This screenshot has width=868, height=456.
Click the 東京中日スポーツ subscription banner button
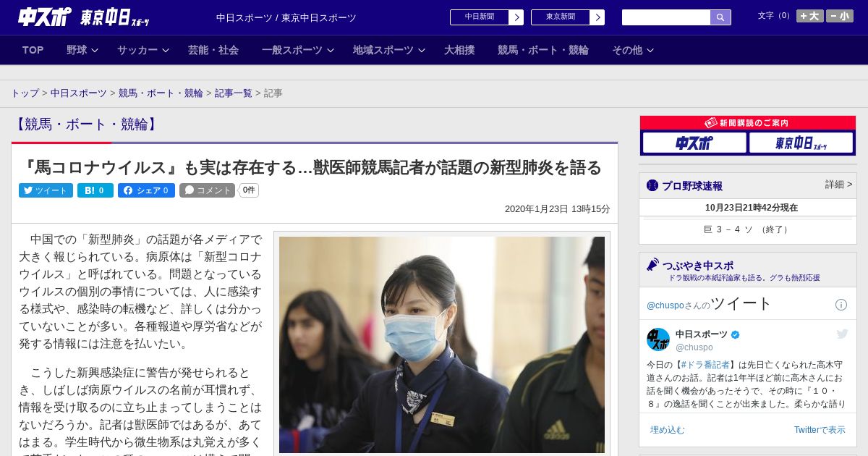pyautogui.click(x=801, y=143)
